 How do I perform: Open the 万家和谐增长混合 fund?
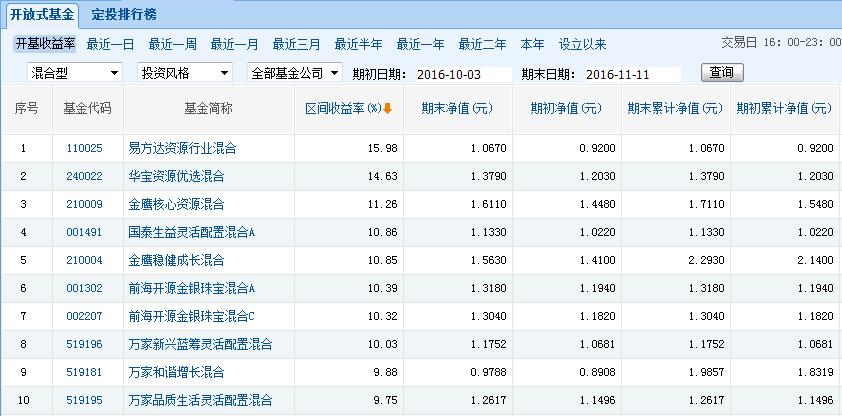176,373
